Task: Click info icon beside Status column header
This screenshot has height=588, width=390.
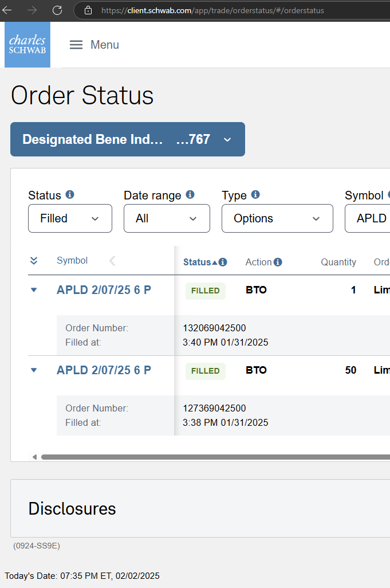Action: click(x=223, y=262)
